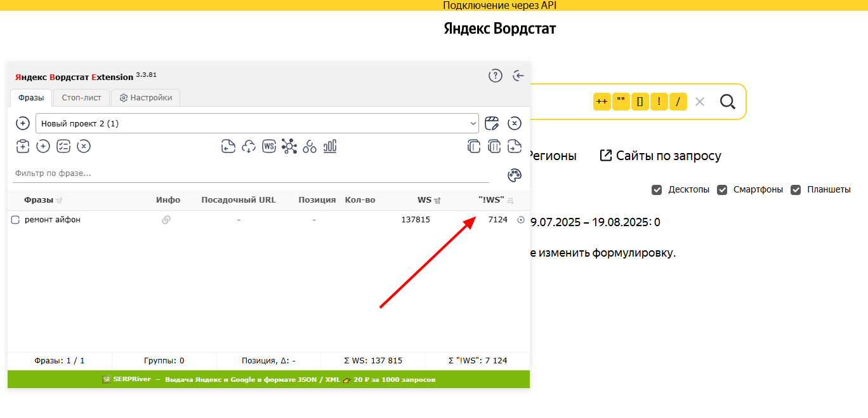Clear the Wordstat search field with the X
Viewport: 868px width, 418px height.
pyautogui.click(x=700, y=102)
